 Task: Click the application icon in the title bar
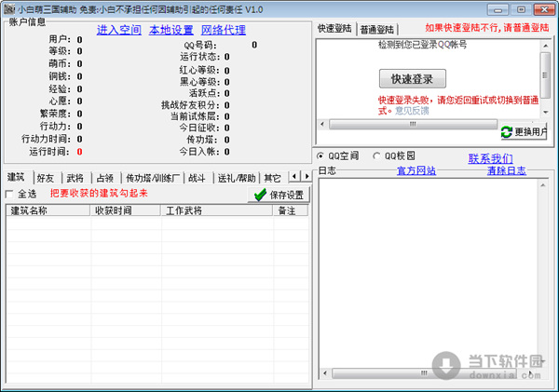[x=9, y=9]
